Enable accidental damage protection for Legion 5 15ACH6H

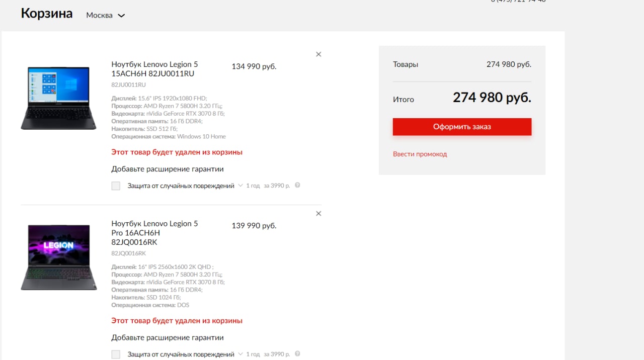pos(116,186)
